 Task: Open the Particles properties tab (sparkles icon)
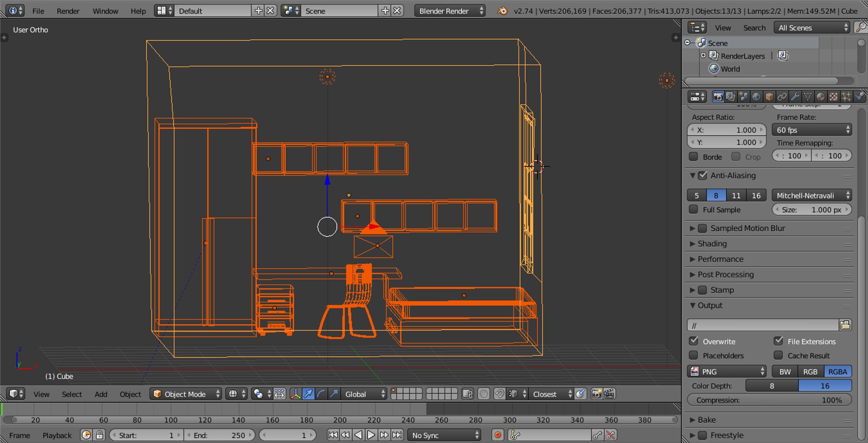point(846,97)
